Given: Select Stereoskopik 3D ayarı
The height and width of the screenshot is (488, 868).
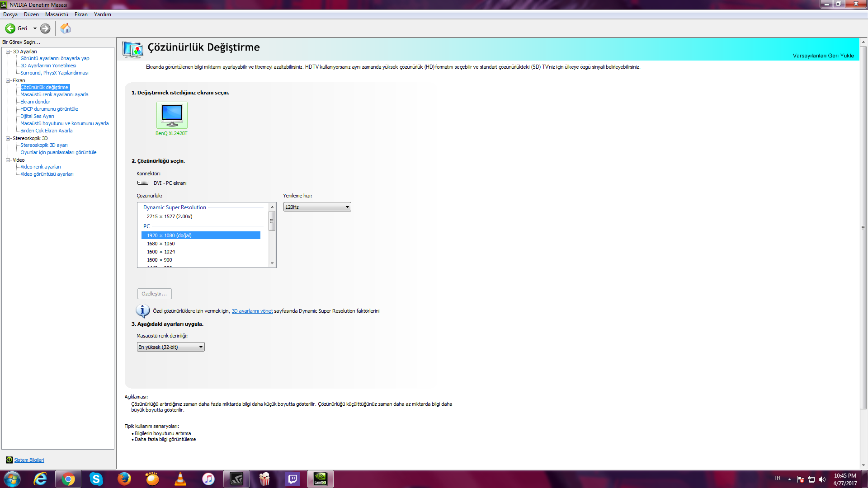Looking at the screenshot, I should click(44, 145).
